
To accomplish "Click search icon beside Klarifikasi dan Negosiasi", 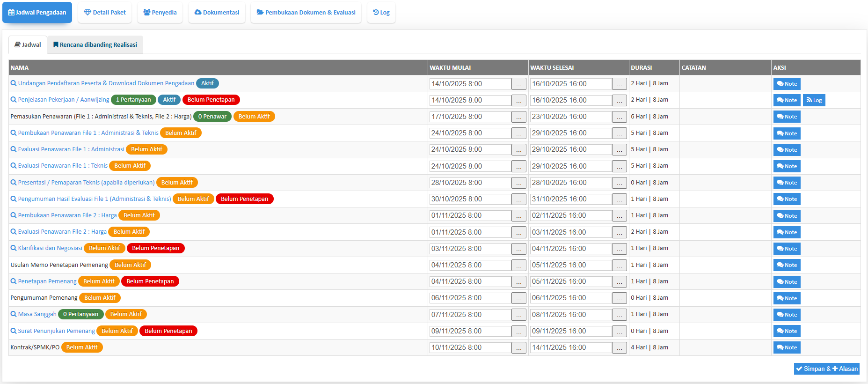I will click(14, 248).
